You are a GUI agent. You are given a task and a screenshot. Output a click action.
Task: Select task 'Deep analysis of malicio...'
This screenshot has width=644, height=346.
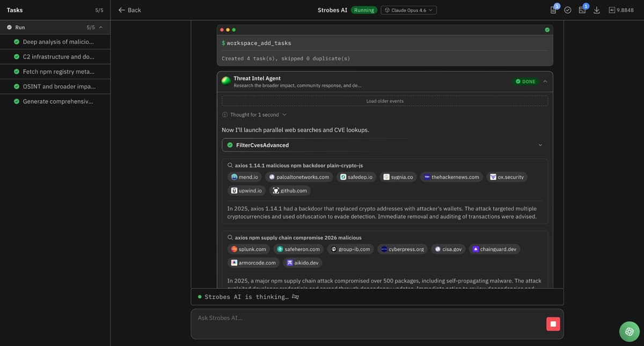coord(55,42)
